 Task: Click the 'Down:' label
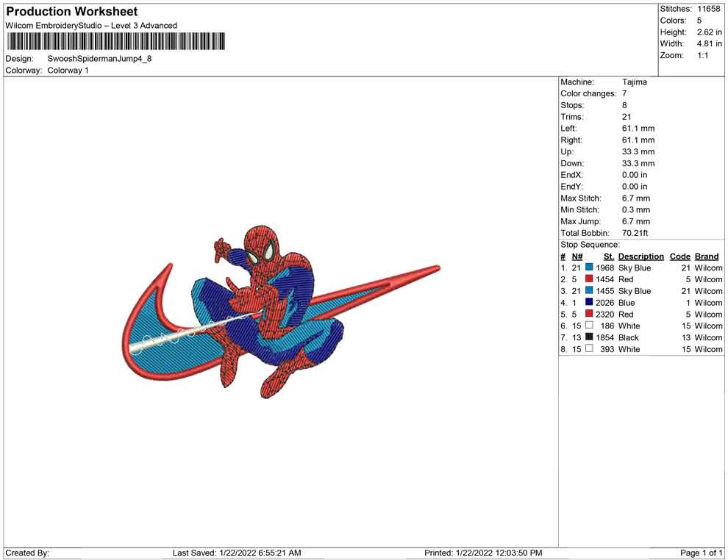[572, 163]
